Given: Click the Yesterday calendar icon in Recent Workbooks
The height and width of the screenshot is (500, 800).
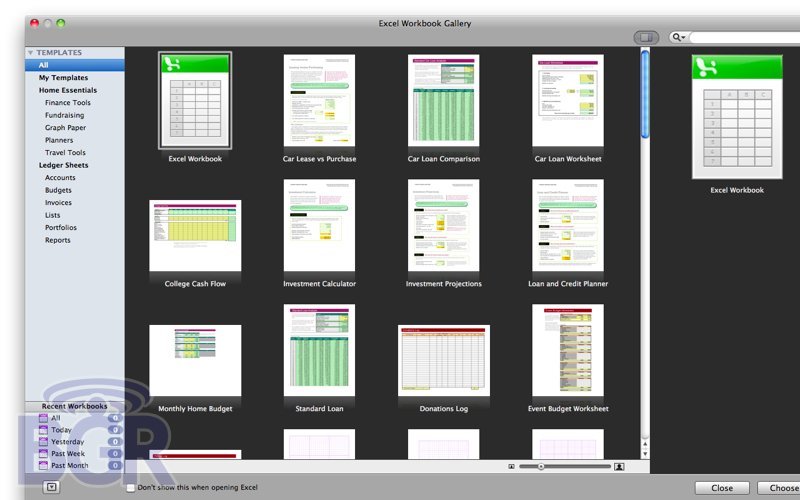Looking at the screenshot, I should (42, 442).
